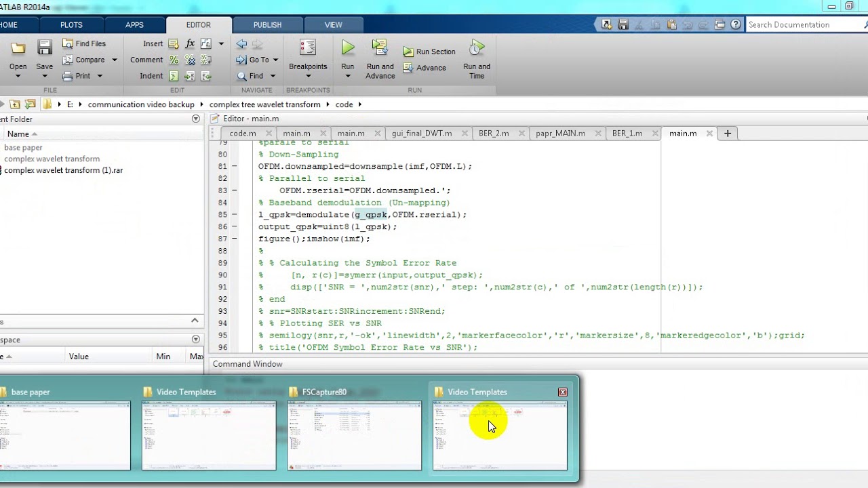The width and height of the screenshot is (868, 488).
Task: Click the Run and Advance icon
Action: coord(380,47)
